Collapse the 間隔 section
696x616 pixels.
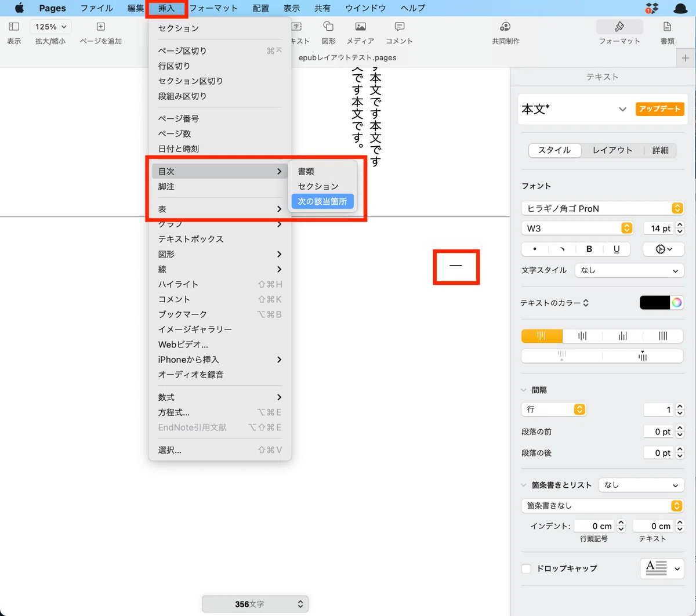[524, 390]
